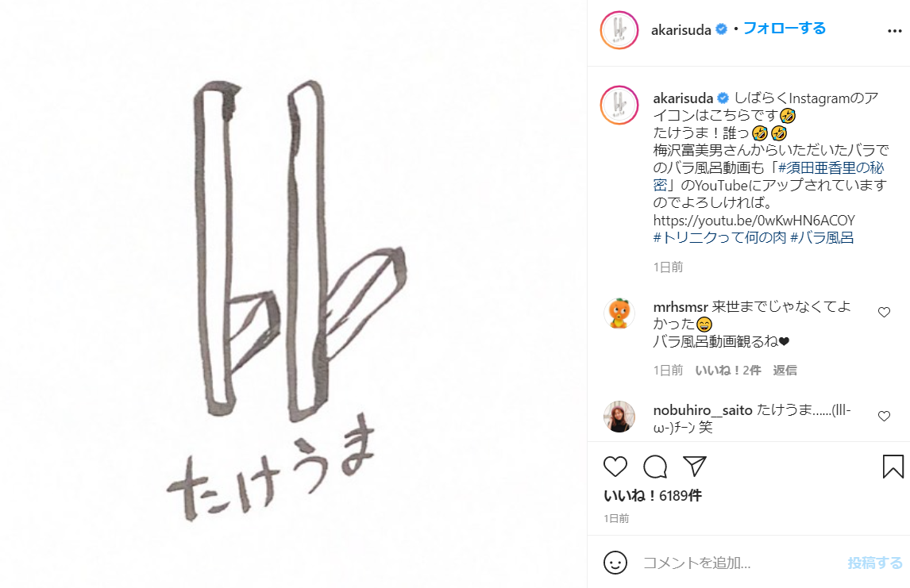
Task: View likes いいね！2件 on mrhsmsr's comment
Action: pos(728,370)
